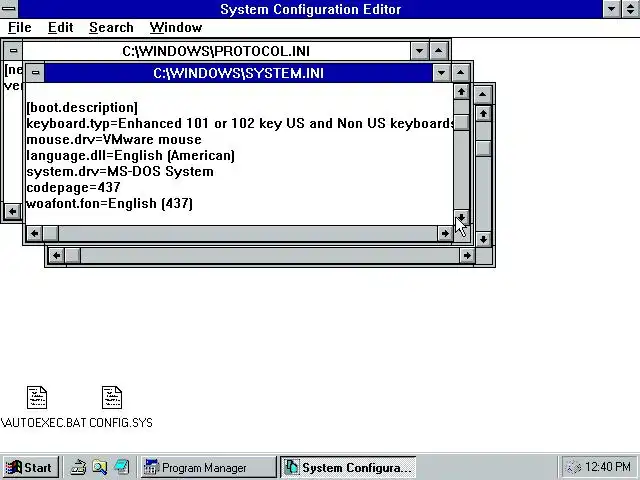Maximize the PROTOCOL.INI document window
Screen dimensions: 640x480
point(438,51)
